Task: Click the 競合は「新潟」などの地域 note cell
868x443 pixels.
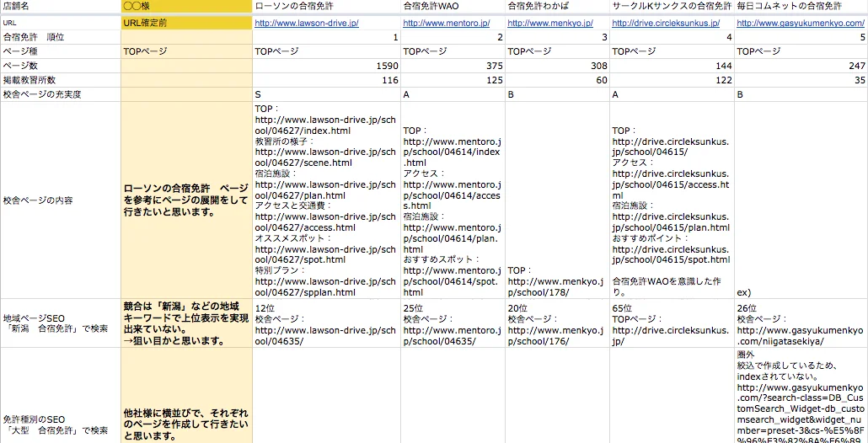Action: coord(186,323)
